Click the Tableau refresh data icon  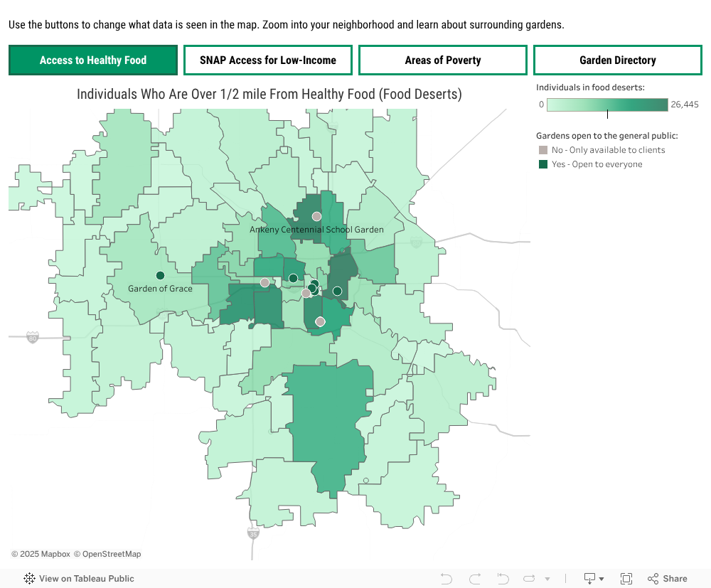[x=529, y=579]
